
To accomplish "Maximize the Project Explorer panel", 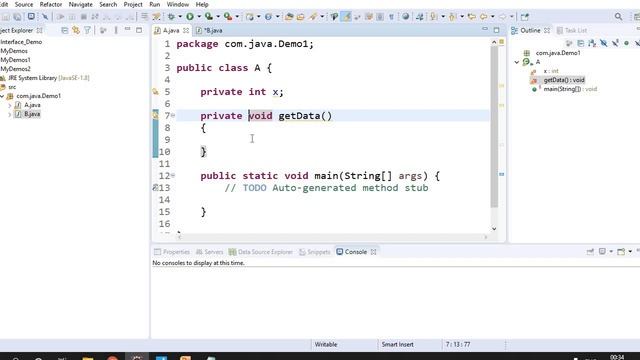I will tap(139, 30).
